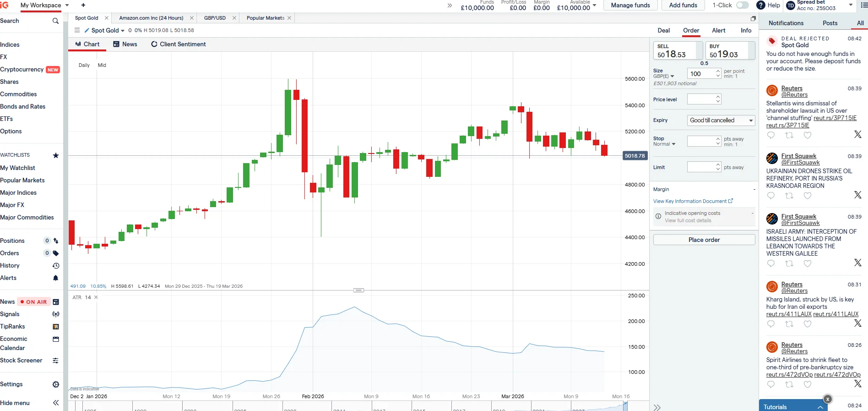Image resolution: width=868 pixels, height=411 pixels.
Task: Click Add funds button
Action: click(x=683, y=5)
